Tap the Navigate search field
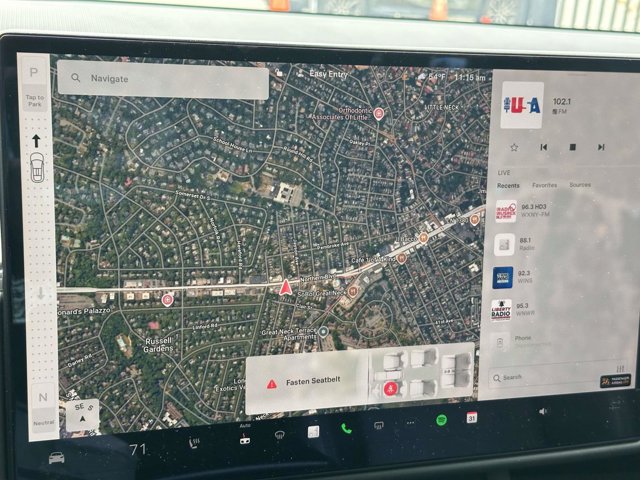 (162, 80)
